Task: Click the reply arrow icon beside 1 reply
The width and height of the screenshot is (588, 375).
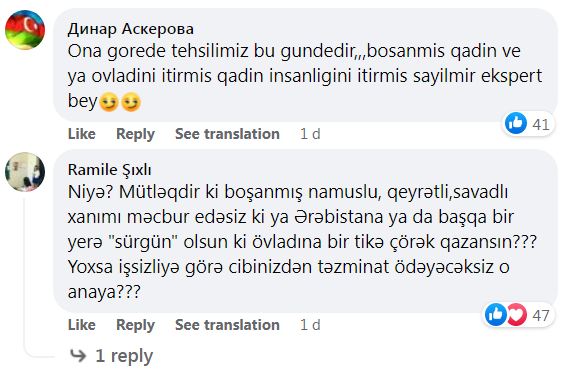Action: (78, 356)
